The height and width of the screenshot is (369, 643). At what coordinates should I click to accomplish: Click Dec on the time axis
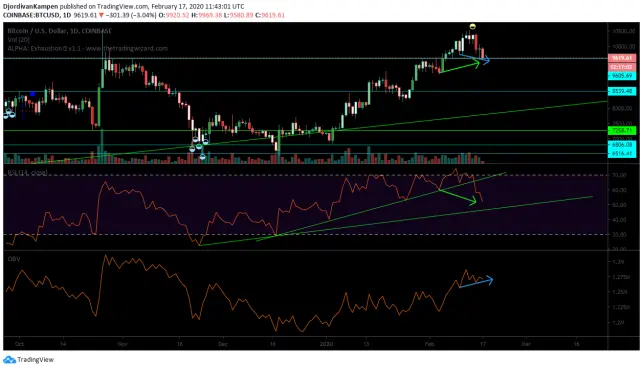coord(223,344)
